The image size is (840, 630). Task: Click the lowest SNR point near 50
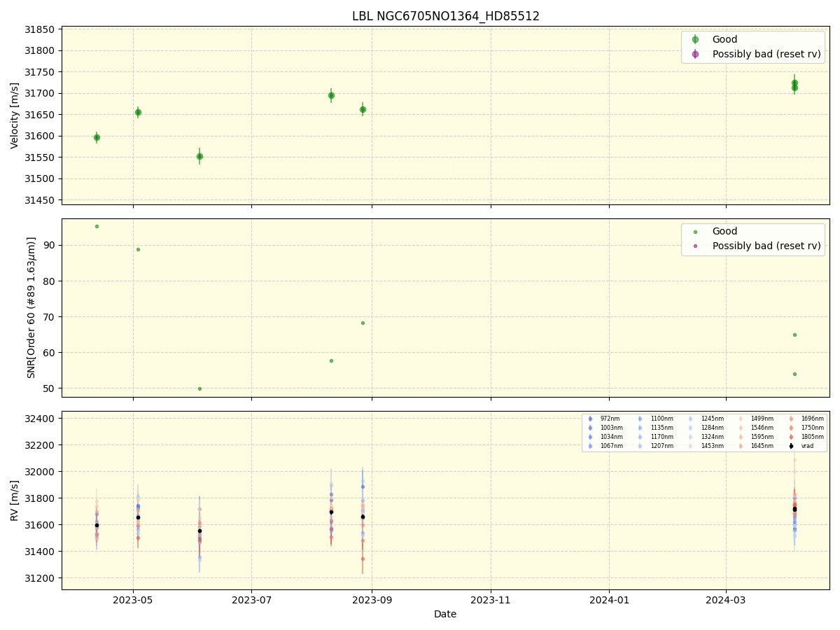pyautogui.click(x=199, y=388)
